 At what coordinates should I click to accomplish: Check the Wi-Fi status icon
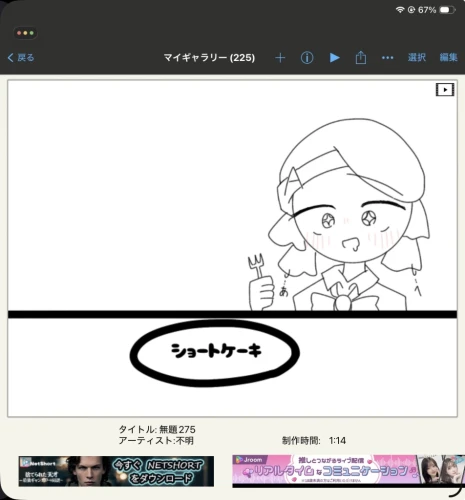pyautogui.click(x=400, y=10)
